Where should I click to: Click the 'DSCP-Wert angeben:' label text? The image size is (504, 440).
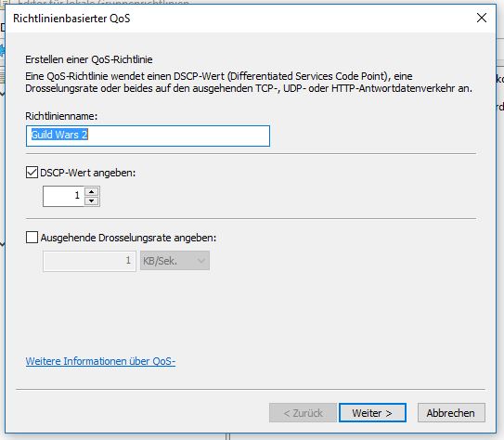88,173
